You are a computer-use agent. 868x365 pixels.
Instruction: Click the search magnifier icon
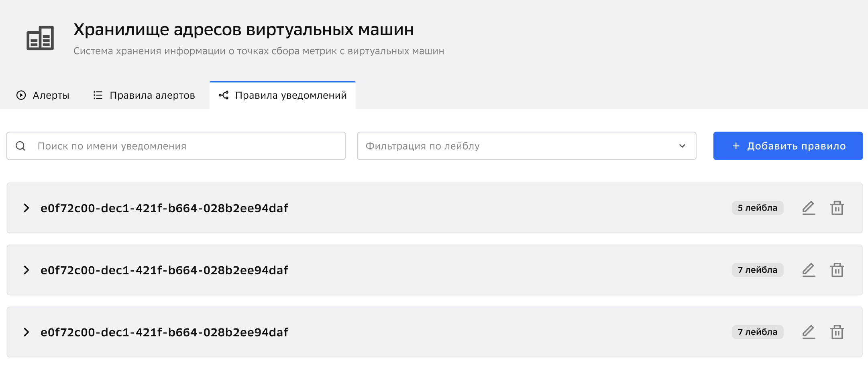[20, 146]
